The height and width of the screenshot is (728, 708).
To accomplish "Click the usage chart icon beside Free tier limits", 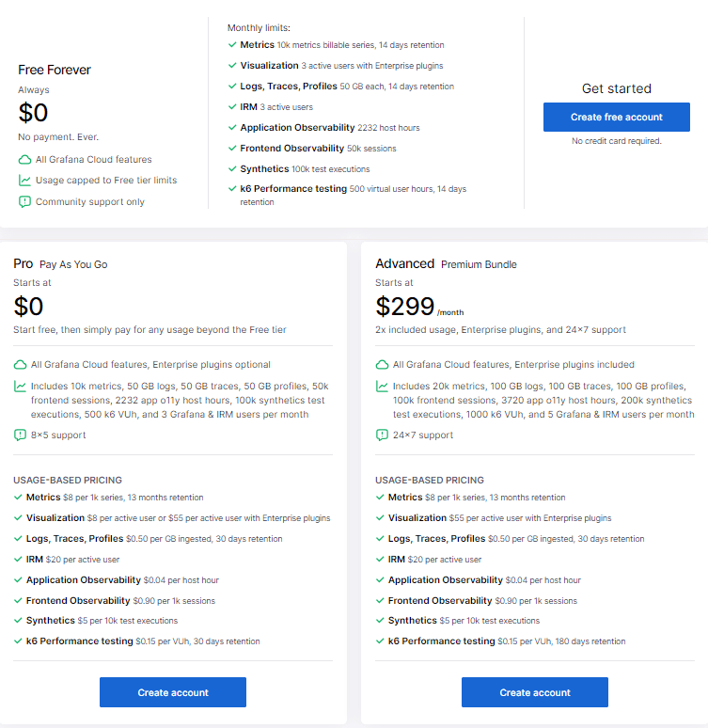I will [24, 181].
